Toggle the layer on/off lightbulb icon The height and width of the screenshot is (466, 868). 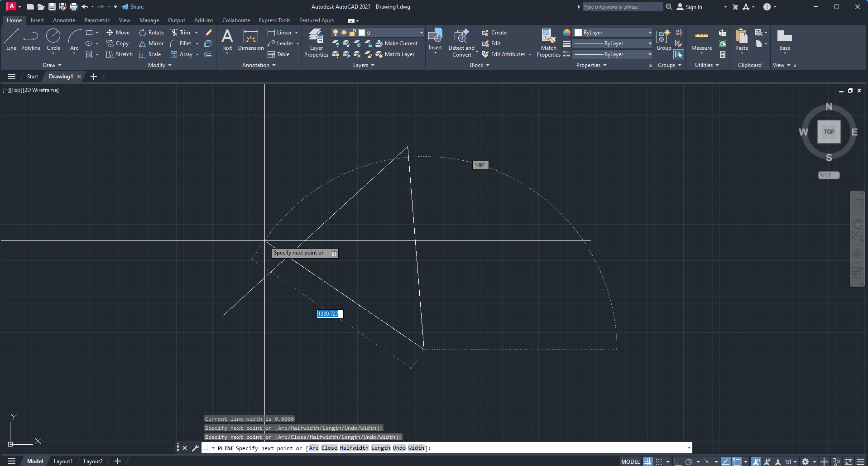tap(336, 33)
